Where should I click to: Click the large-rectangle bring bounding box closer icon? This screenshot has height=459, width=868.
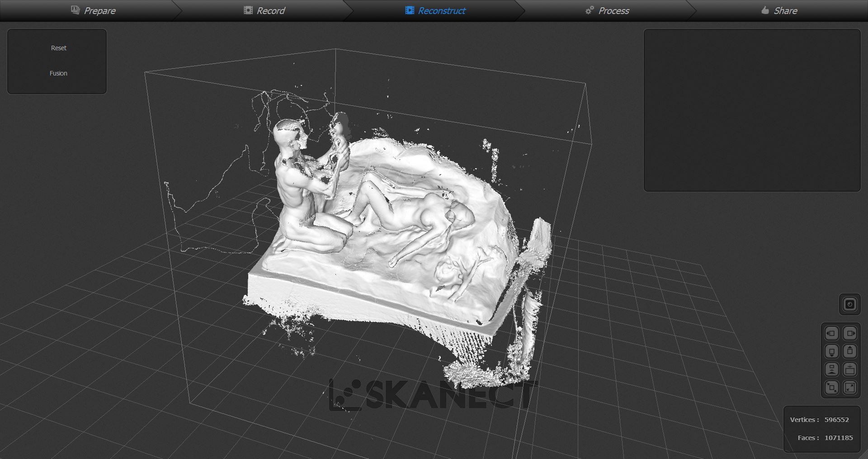(850, 369)
